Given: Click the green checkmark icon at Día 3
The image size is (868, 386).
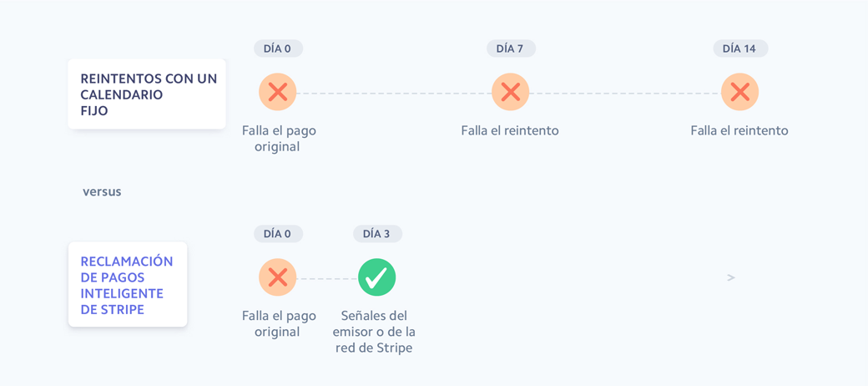Looking at the screenshot, I should pyautogui.click(x=376, y=277).
